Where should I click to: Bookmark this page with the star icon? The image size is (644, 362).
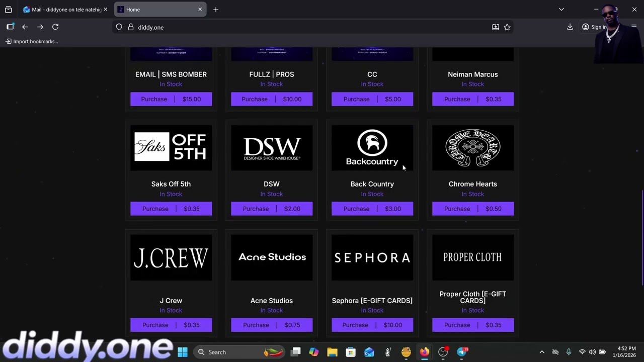tap(507, 27)
